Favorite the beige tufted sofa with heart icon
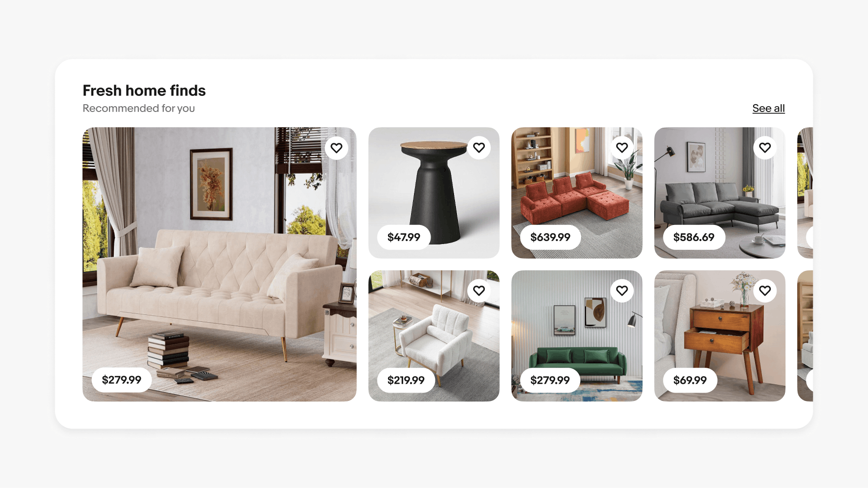 336,148
